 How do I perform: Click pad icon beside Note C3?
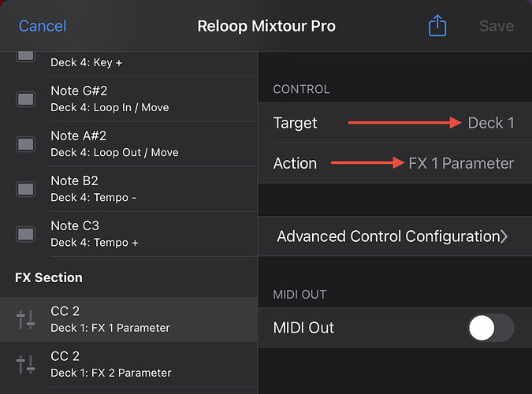coord(26,234)
